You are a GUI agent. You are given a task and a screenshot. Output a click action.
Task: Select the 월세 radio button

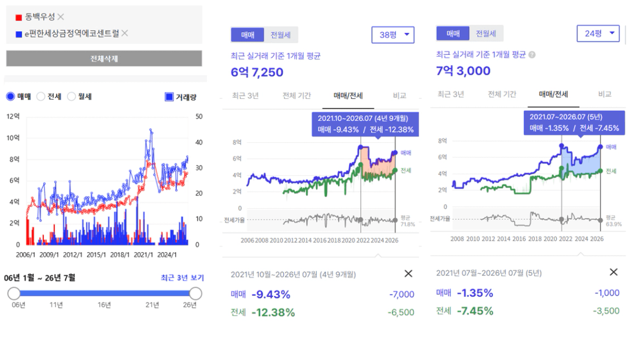click(72, 97)
